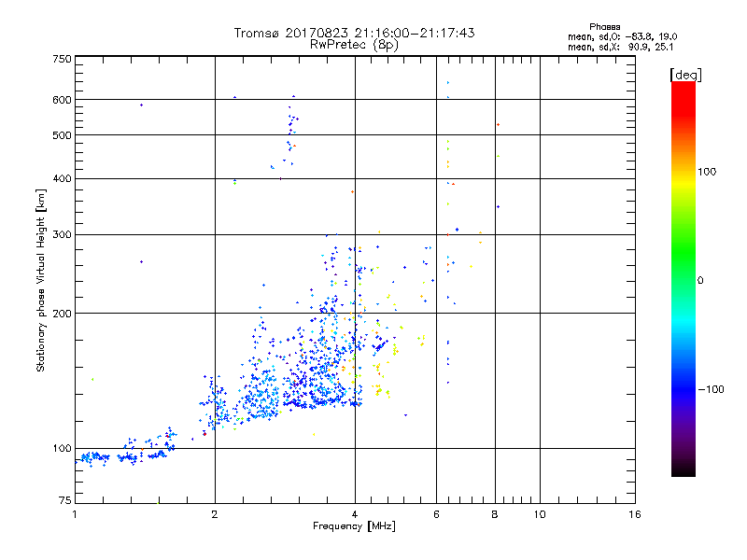
Task: Click the plot title 'Tromsø 20170823 21:16:00-21:17:43'
Action: click(x=355, y=33)
